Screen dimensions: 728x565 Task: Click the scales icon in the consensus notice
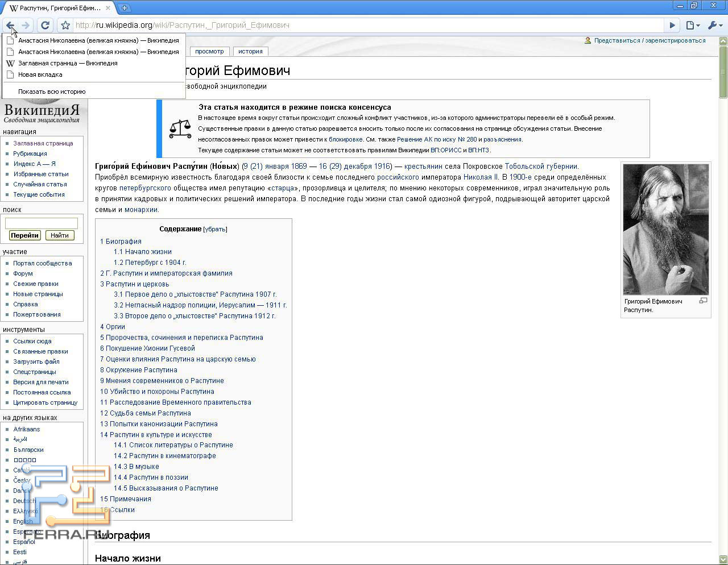pos(180,128)
